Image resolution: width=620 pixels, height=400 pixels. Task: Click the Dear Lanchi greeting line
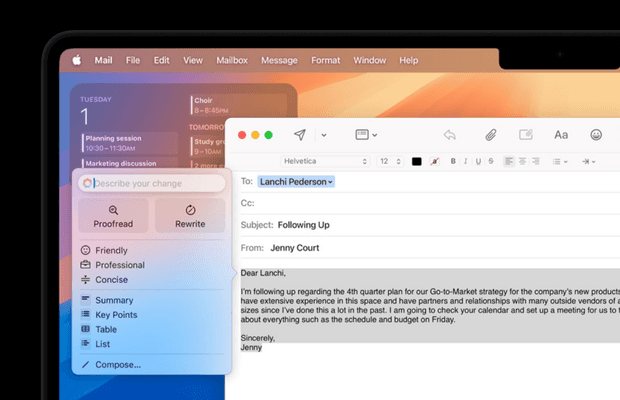263,273
